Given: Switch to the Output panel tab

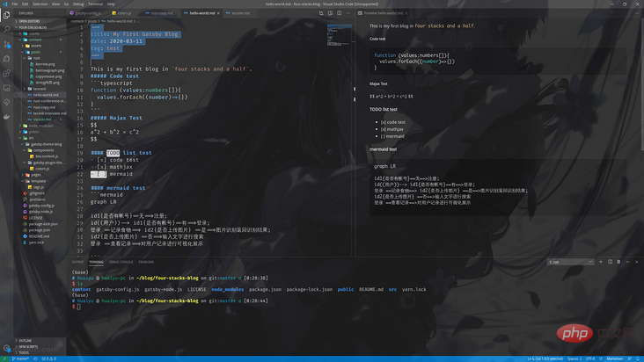Looking at the screenshot, I should (x=77, y=262).
